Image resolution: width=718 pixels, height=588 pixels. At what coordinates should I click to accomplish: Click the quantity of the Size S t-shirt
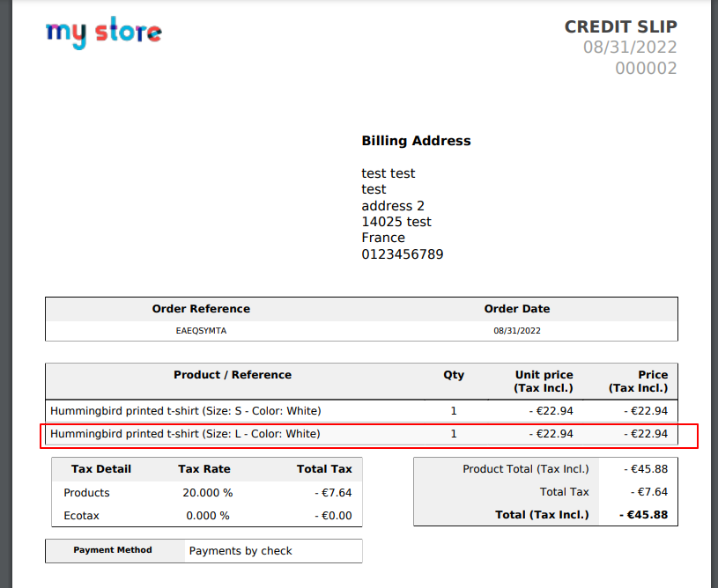tap(454, 411)
